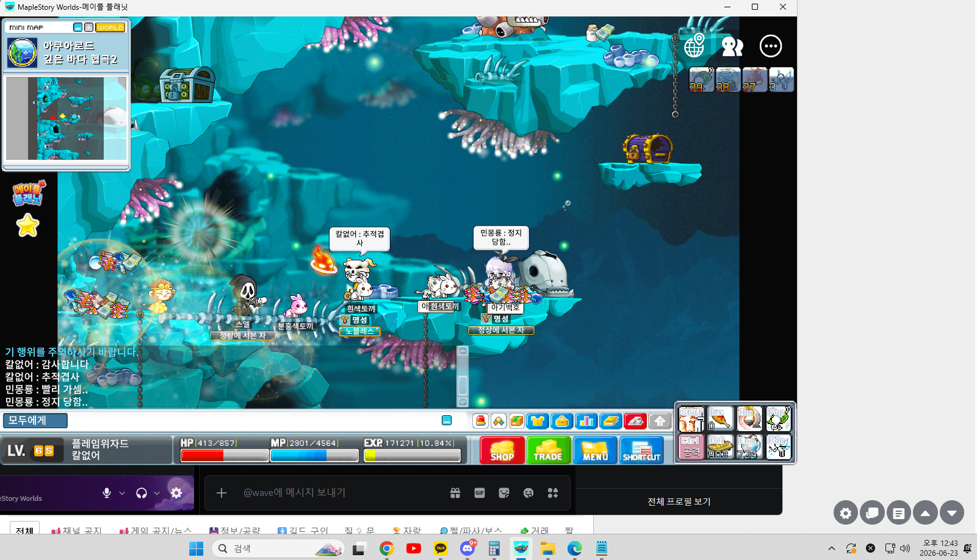This screenshot has height=560, width=977.
Task: Click the buff icon showing 38
Action: coord(728,79)
